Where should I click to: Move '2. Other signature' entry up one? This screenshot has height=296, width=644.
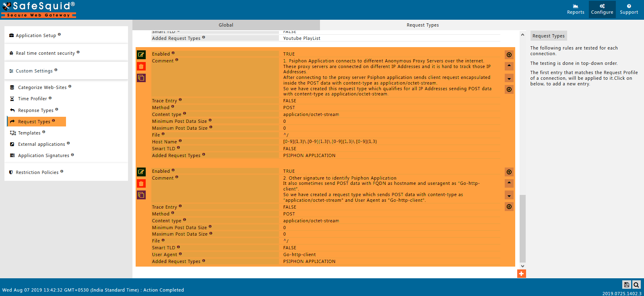pos(509,183)
